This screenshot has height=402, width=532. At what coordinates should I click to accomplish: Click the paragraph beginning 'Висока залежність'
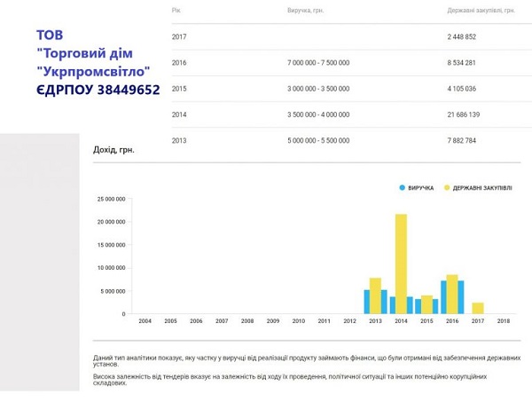[x=290, y=380]
